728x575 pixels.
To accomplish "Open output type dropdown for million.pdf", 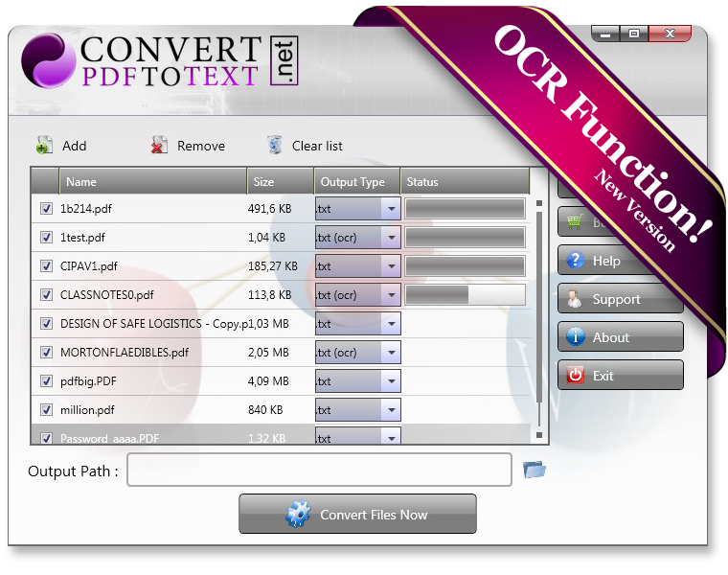I will click(x=392, y=410).
